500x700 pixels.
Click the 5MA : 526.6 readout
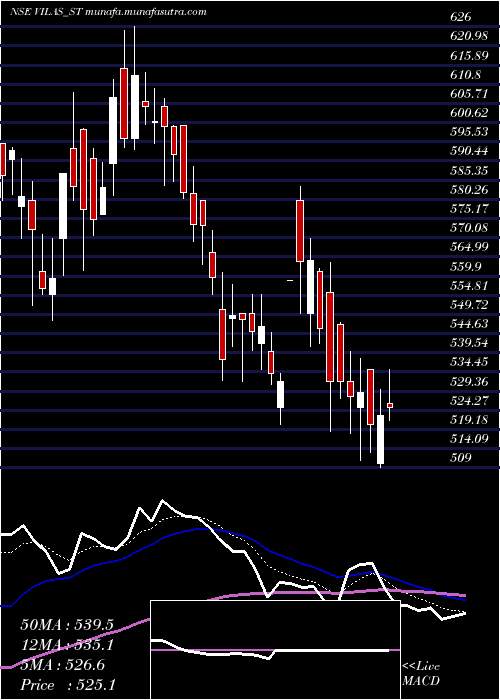62,665
